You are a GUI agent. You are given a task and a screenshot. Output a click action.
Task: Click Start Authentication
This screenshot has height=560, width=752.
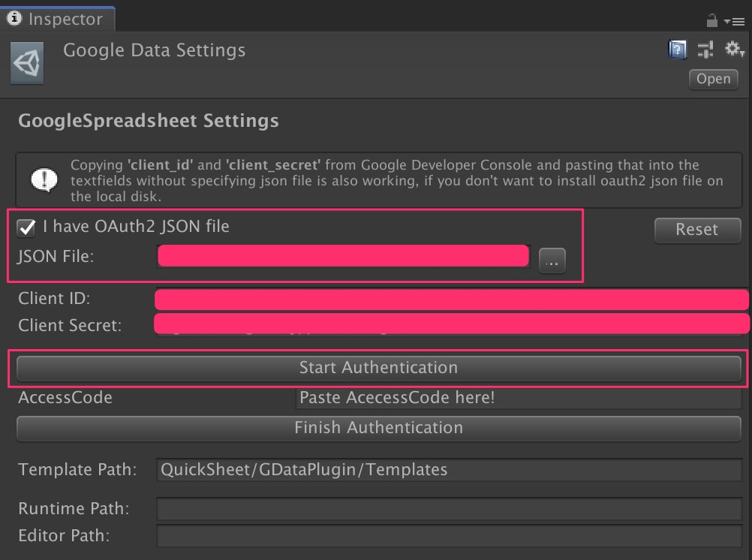(378, 368)
